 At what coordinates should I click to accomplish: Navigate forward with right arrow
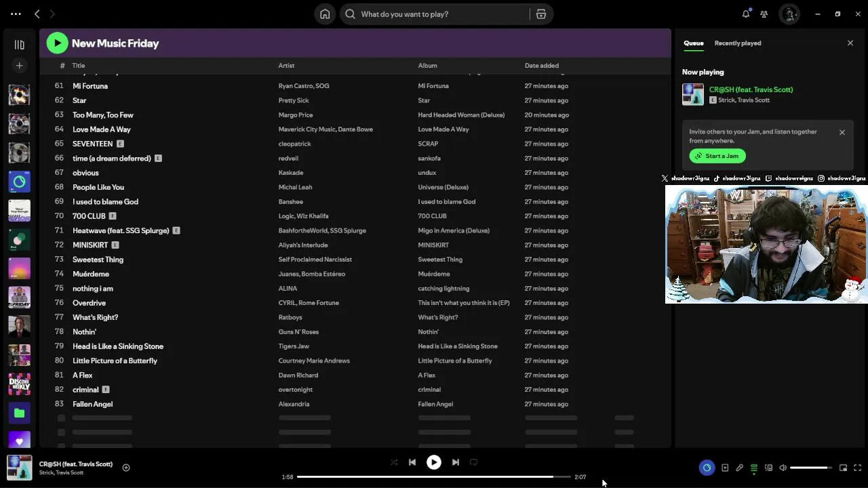point(52,14)
